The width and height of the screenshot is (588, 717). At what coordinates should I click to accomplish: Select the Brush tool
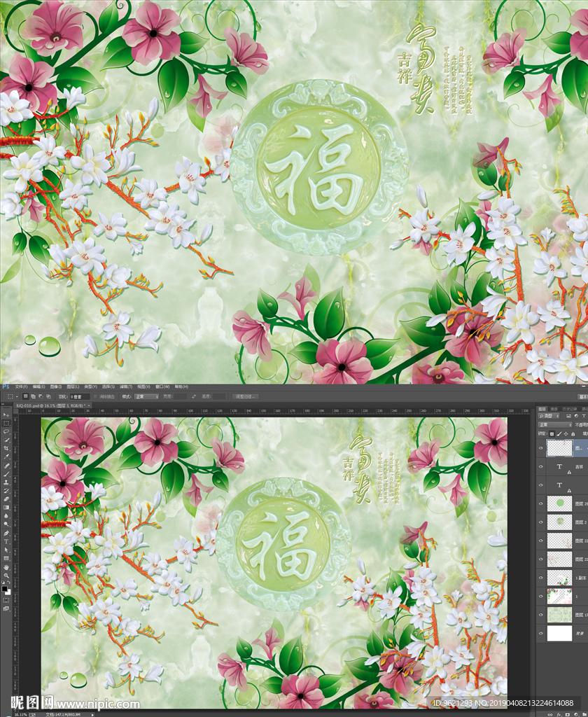click(x=6, y=474)
